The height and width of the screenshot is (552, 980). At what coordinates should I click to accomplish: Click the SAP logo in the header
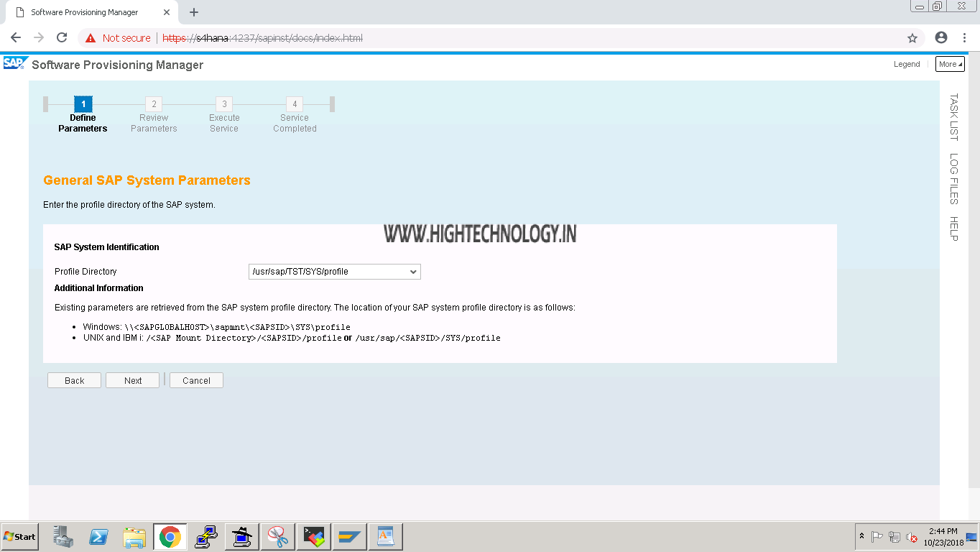pos(15,63)
